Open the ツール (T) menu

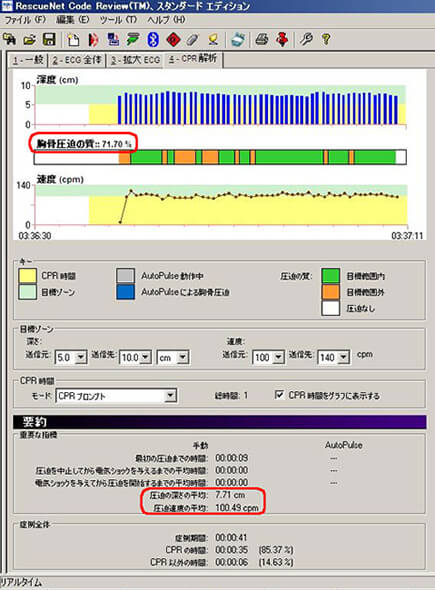pyautogui.click(x=118, y=20)
